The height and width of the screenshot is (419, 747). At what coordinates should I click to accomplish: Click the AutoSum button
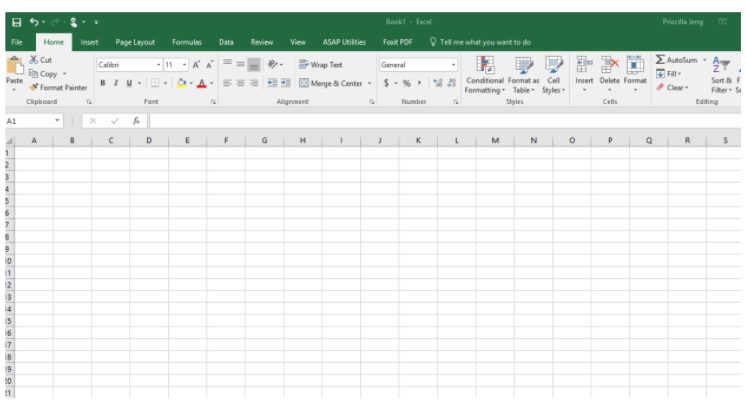[x=676, y=60]
